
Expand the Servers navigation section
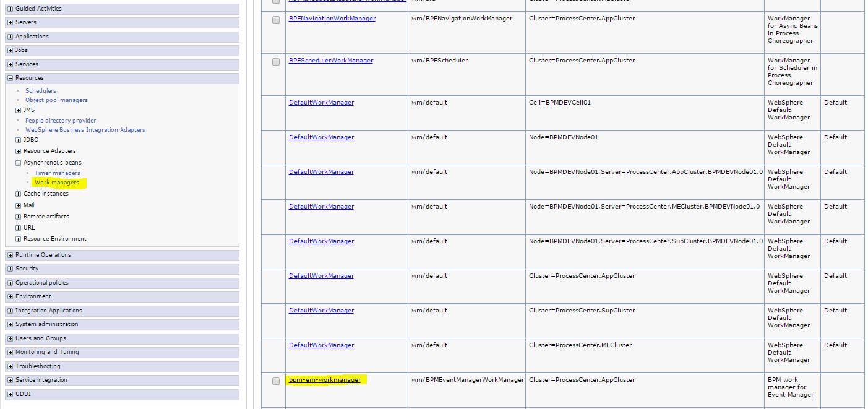(x=10, y=22)
